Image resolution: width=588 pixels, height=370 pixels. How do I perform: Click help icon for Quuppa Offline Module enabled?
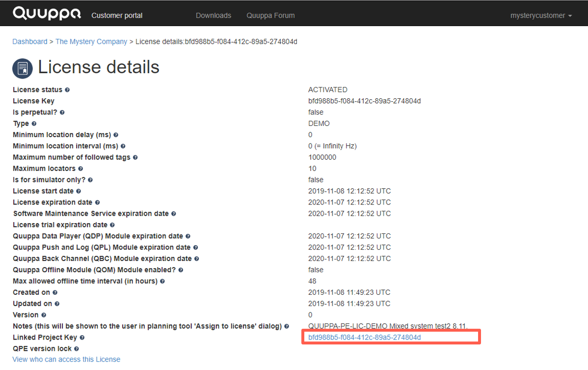pyautogui.click(x=181, y=270)
